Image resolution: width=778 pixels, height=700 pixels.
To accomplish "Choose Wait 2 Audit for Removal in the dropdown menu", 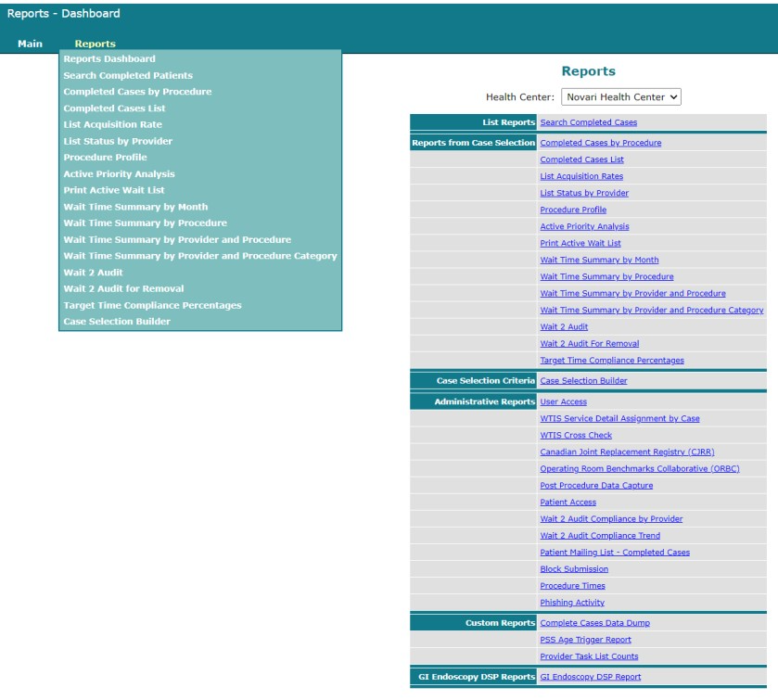I will tap(123, 288).
